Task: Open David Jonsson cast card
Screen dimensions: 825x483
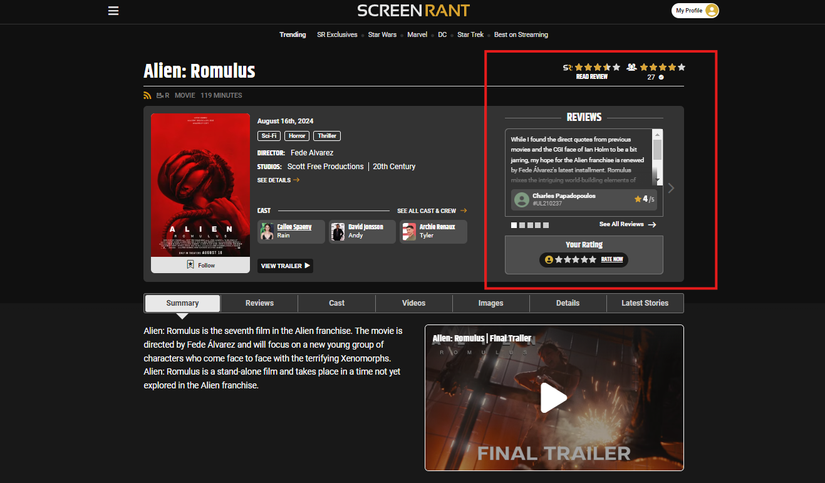Action: (362, 232)
